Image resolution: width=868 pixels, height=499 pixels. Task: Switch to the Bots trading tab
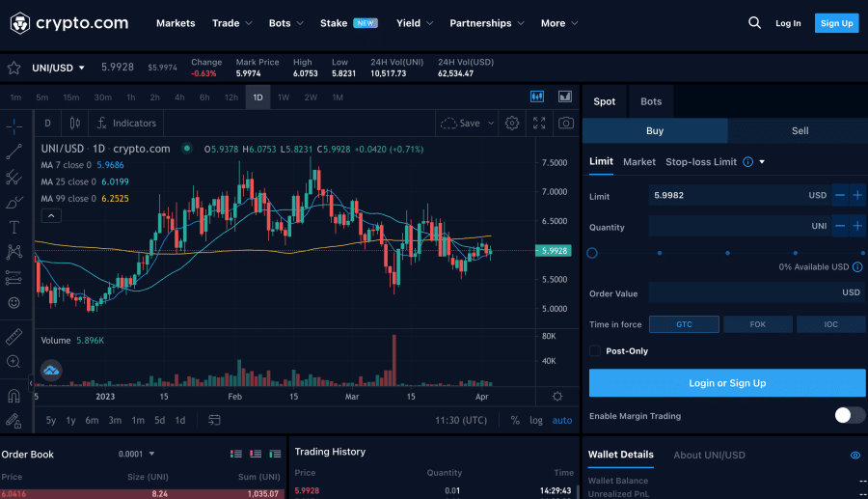pos(651,101)
